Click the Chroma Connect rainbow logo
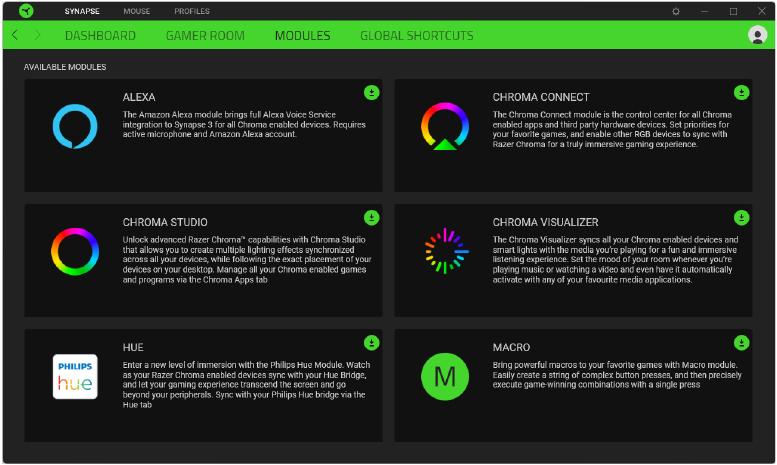 click(x=444, y=126)
